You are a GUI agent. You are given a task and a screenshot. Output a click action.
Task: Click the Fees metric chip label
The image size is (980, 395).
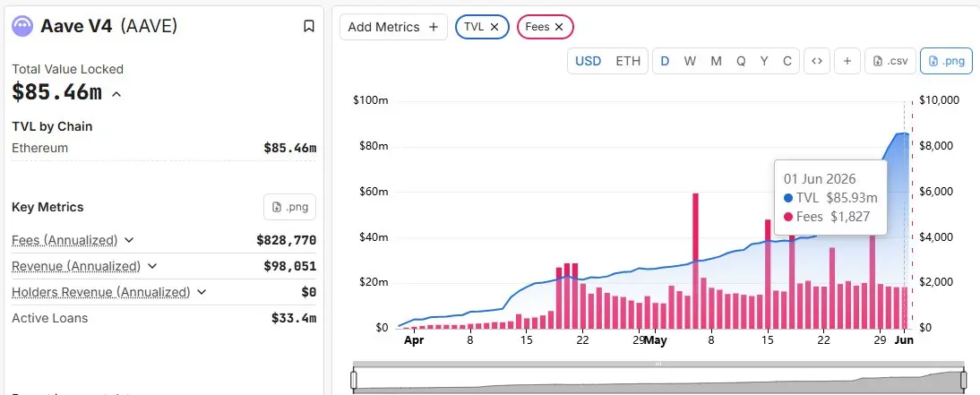(537, 27)
